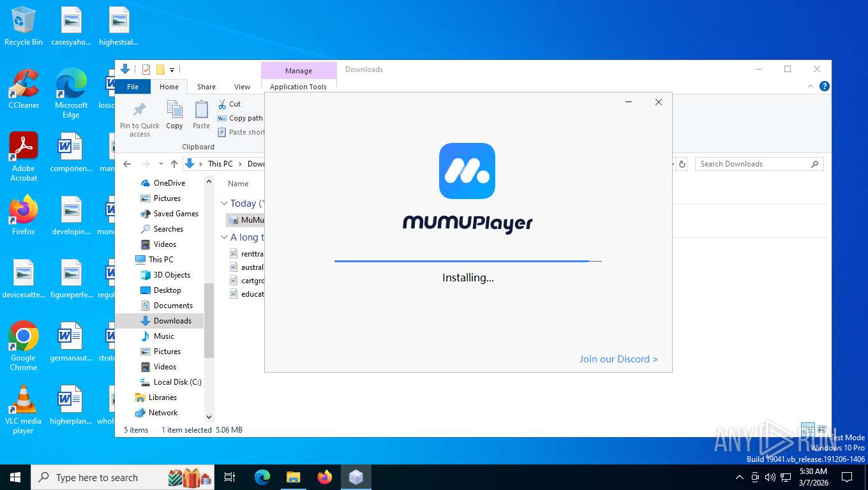The image size is (868, 490).
Task: Collapse the ribbon with chevron arrow
Action: (811, 86)
